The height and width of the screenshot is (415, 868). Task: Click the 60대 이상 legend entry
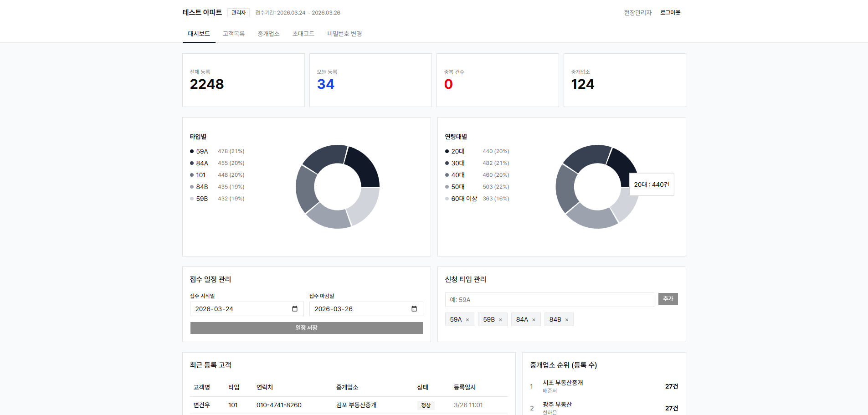coord(464,199)
